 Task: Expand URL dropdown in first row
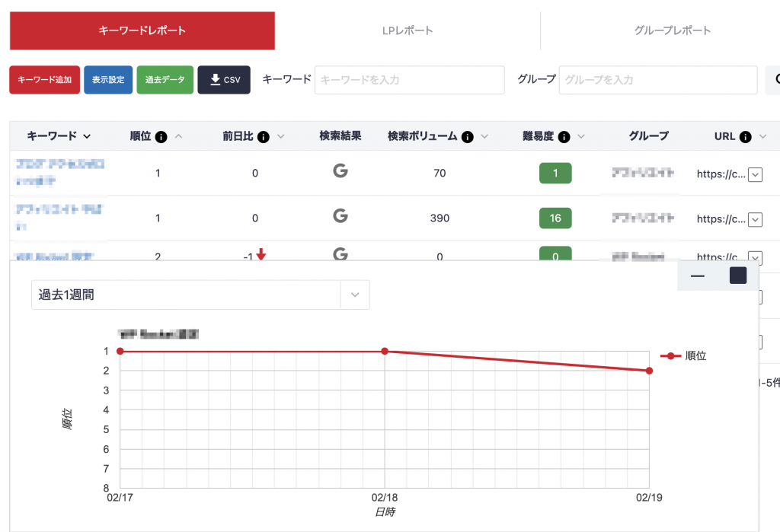click(x=755, y=174)
